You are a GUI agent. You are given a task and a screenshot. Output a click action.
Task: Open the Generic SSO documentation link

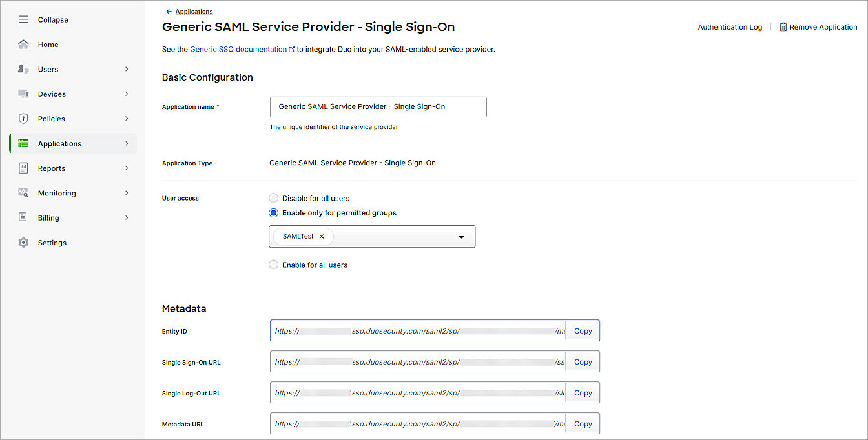point(238,49)
